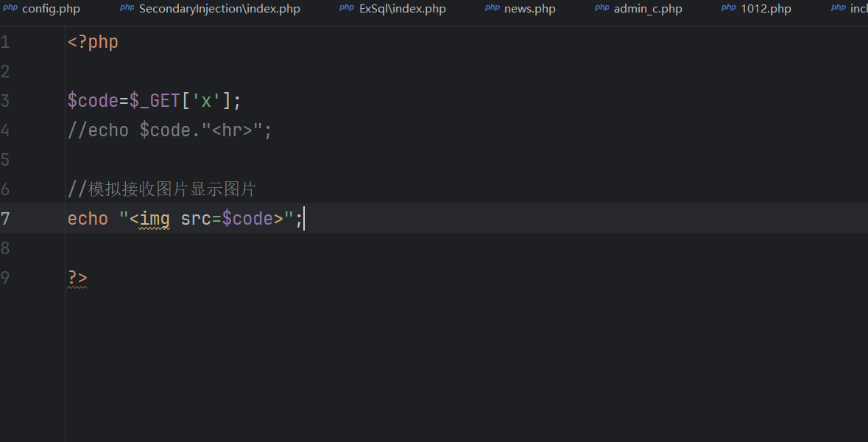The height and width of the screenshot is (442, 868).
Task: Click the PHP icon on 1012.php tab
Action: point(729,7)
